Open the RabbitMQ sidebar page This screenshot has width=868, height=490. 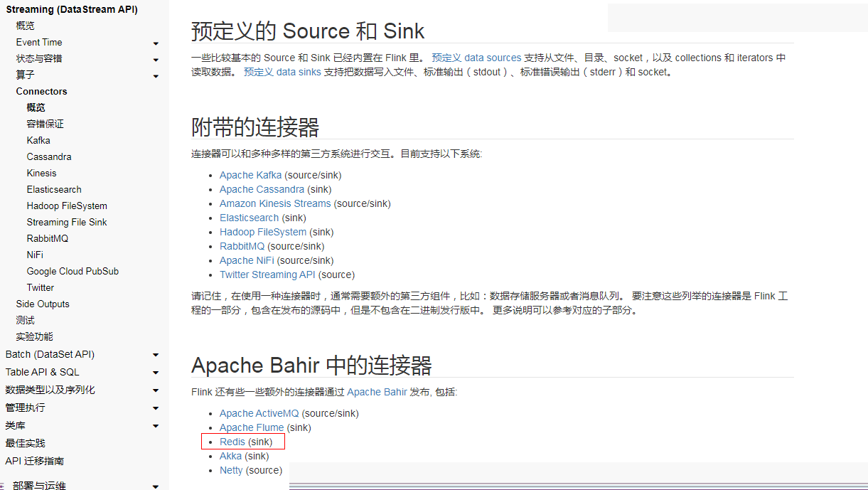48,238
